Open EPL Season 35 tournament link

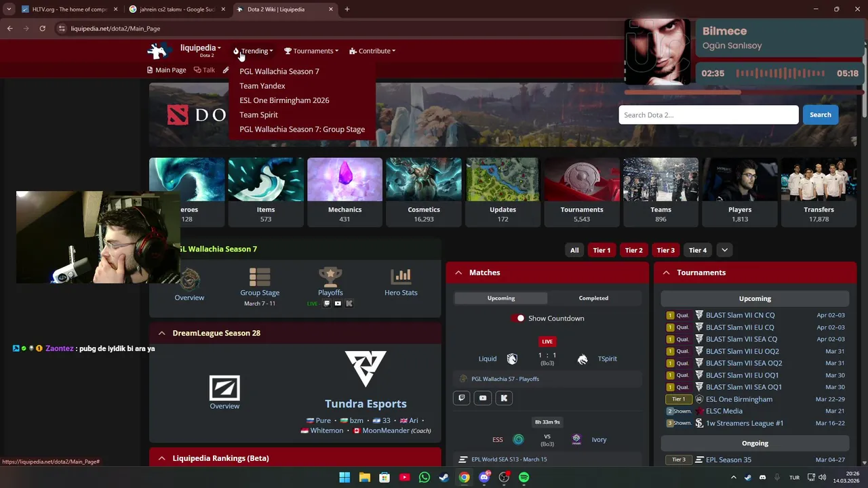pyautogui.click(x=728, y=460)
